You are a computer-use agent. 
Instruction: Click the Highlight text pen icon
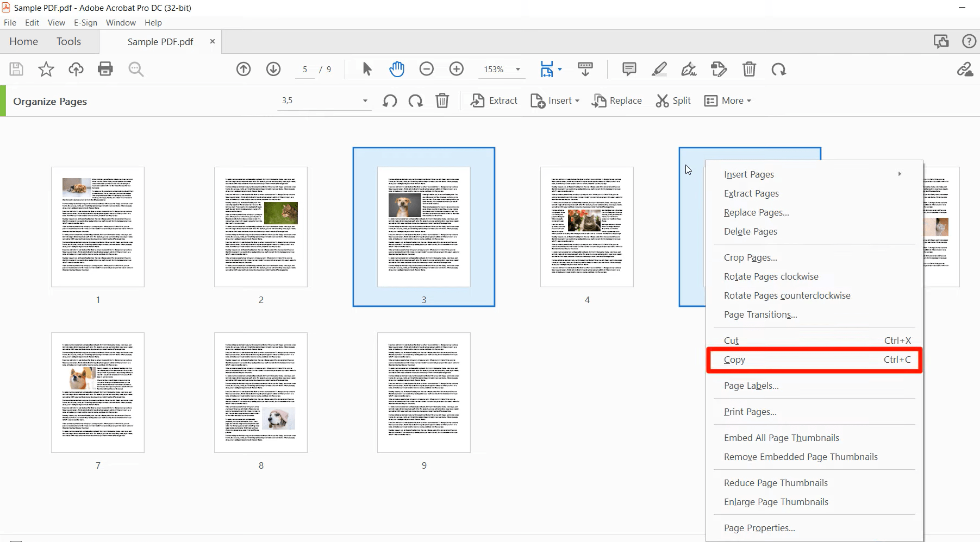pos(659,69)
